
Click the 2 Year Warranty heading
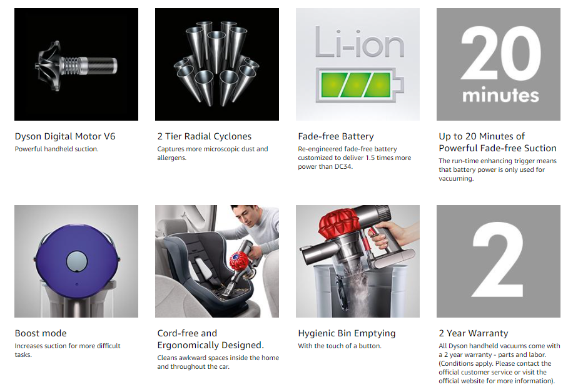pos(474,333)
